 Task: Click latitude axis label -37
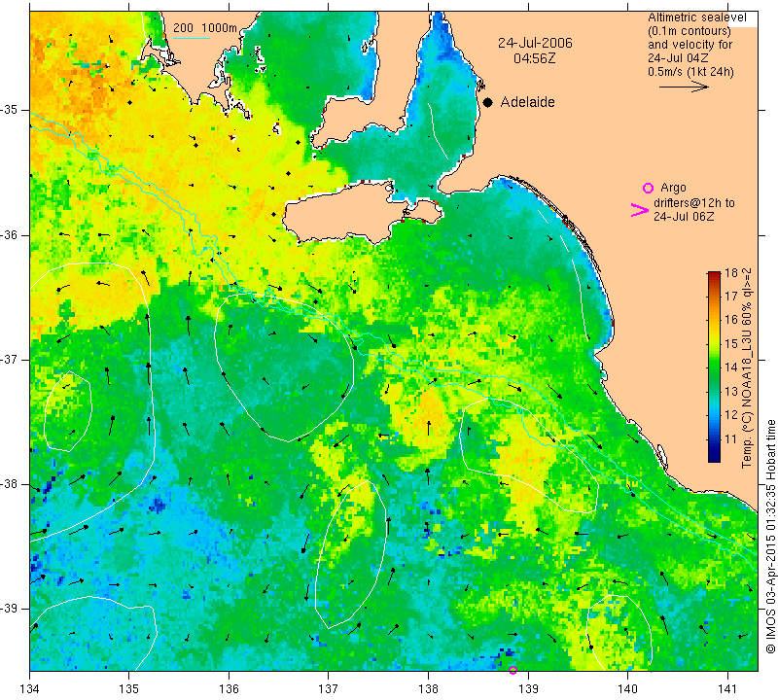coord(9,359)
